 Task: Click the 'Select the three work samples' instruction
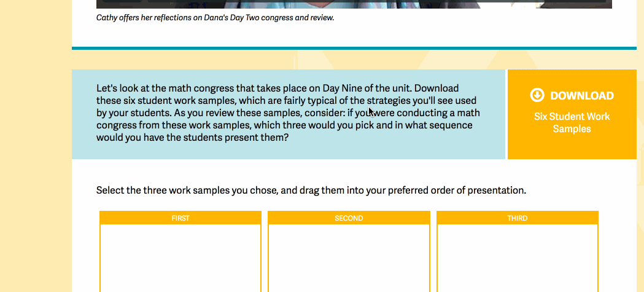[x=311, y=191]
